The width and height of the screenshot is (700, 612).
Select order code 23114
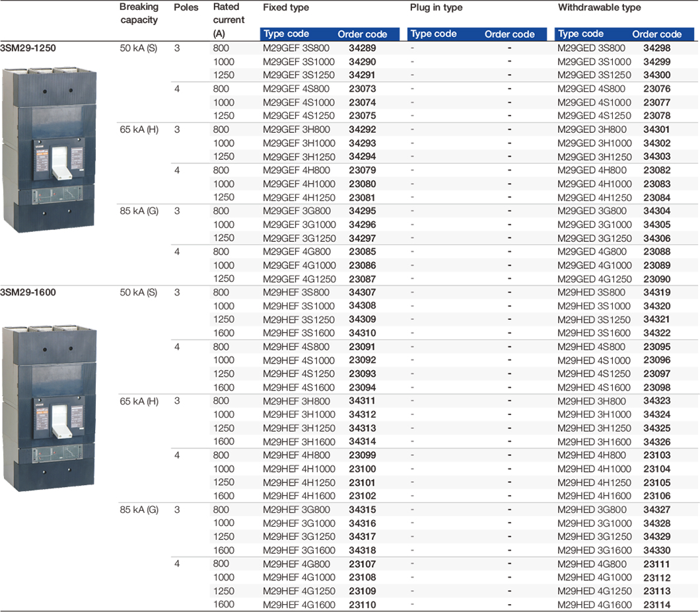[x=657, y=605]
